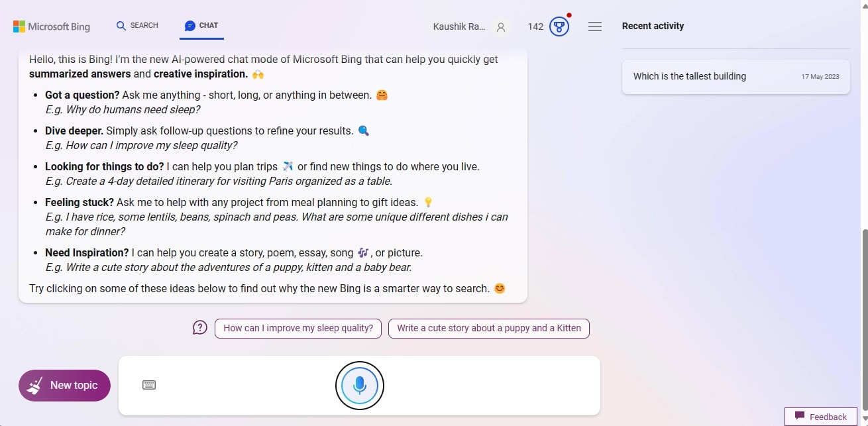Start a New topic conversation
Viewport: 868px width, 426px height.
[64, 385]
